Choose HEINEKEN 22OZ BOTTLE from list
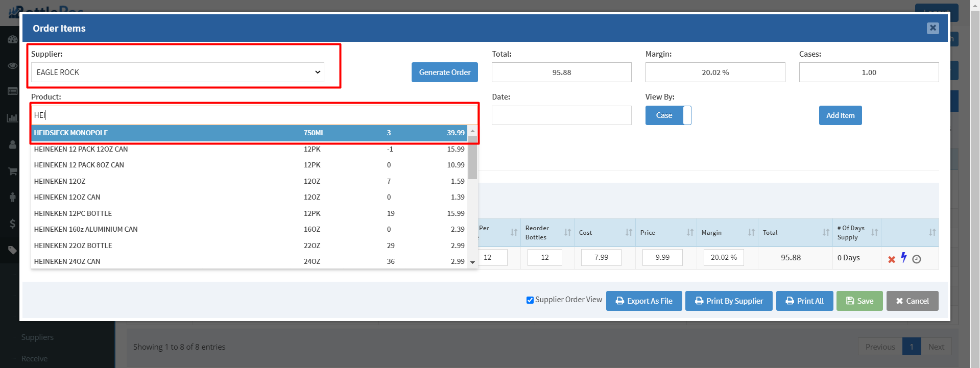The height and width of the screenshot is (368, 980). 249,246
